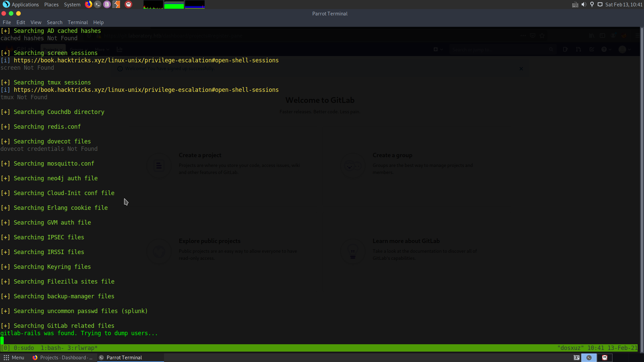Image resolution: width=644 pixels, height=362 pixels.
Task: Open the Places menu
Action: tap(51, 4)
